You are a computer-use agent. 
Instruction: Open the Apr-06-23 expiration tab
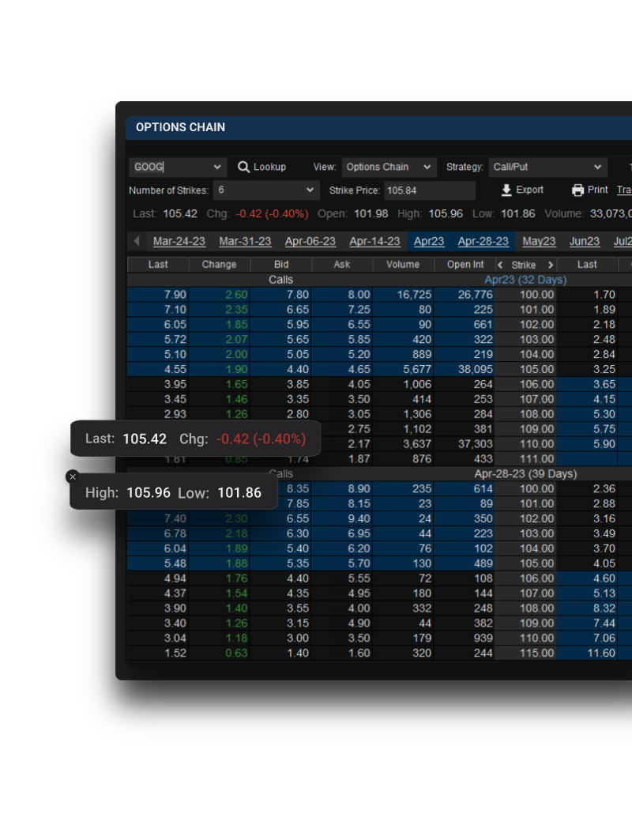310,242
